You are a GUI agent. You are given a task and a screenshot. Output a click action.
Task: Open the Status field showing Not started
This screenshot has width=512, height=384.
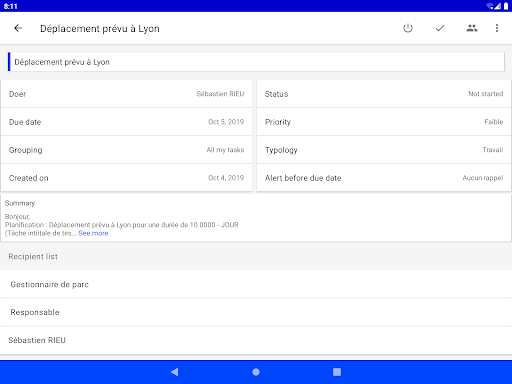pyautogui.click(x=384, y=94)
